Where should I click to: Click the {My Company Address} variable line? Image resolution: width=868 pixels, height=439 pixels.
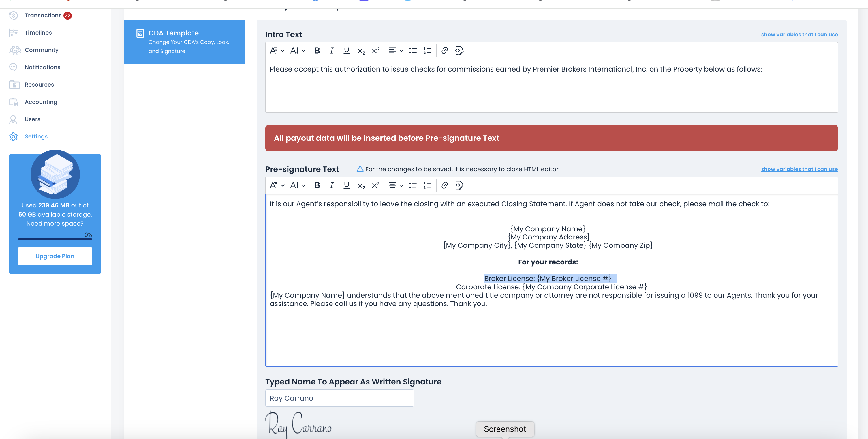click(548, 237)
